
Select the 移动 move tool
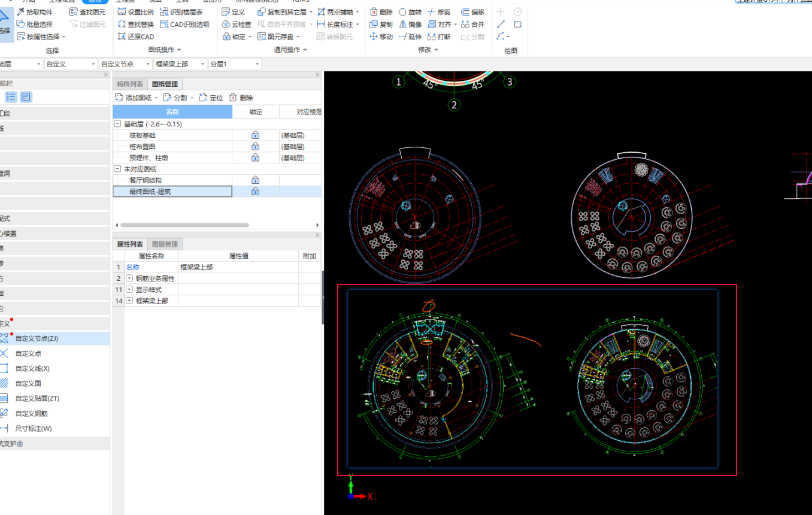pos(381,37)
